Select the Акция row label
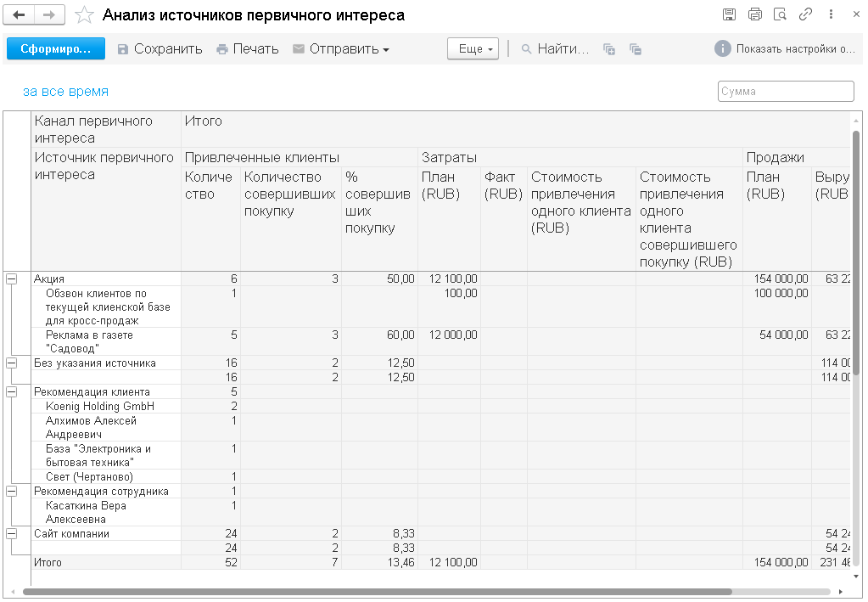The height and width of the screenshot is (602, 868). 49,279
